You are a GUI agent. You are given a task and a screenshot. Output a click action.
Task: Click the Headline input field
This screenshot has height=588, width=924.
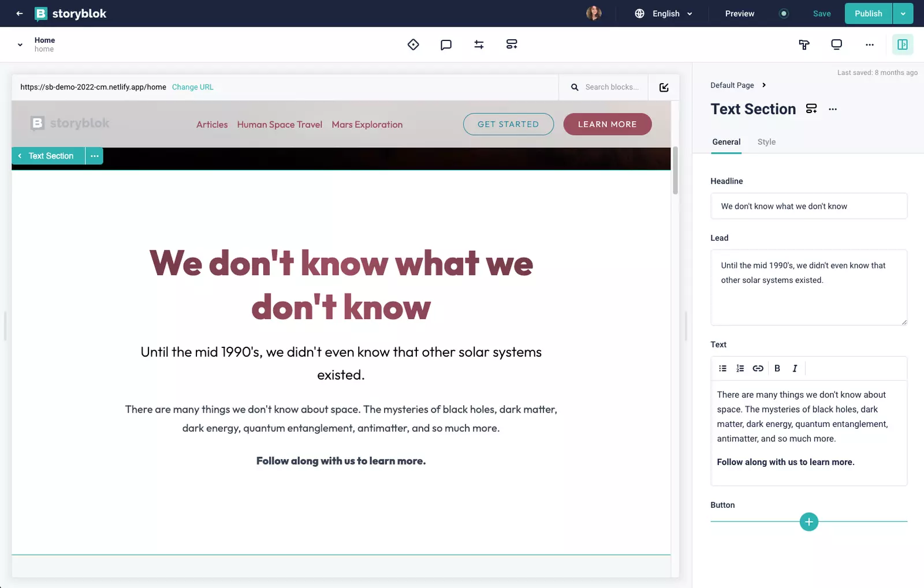(x=808, y=206)
